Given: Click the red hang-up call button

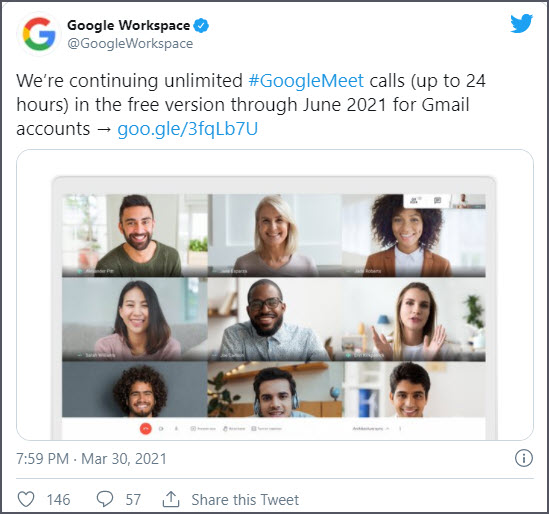Looking at the screenshot, I should coord(146,428).
